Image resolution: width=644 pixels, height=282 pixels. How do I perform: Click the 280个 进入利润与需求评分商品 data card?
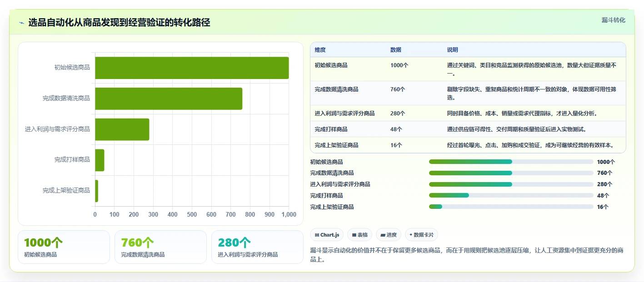tap(258, 247)
